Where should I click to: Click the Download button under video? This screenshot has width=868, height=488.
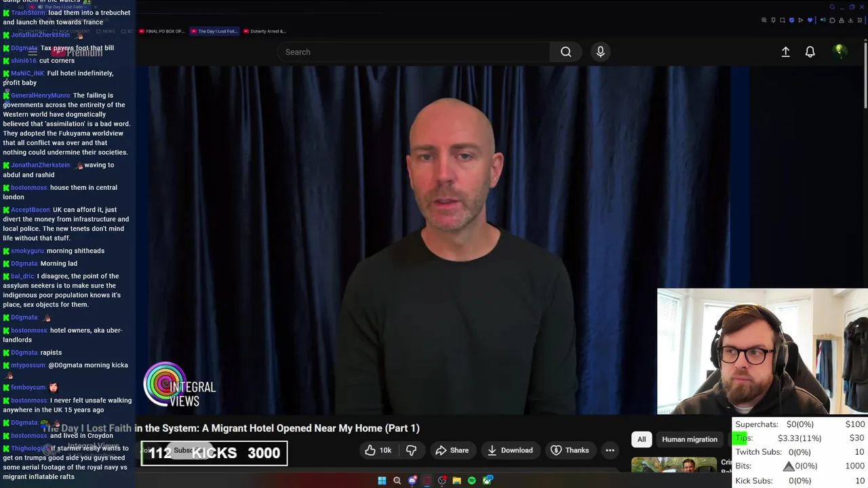510,450
